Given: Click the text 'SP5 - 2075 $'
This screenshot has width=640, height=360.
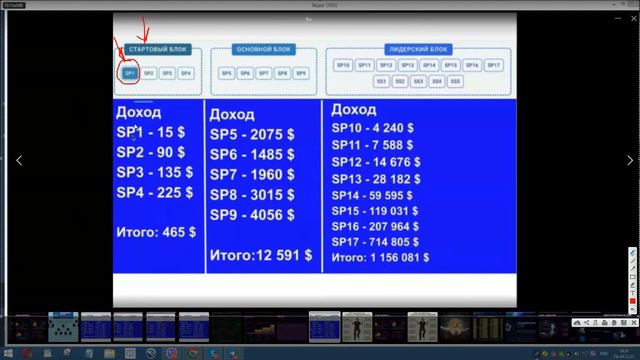Looking at the screenshot, I should point(252,134).
